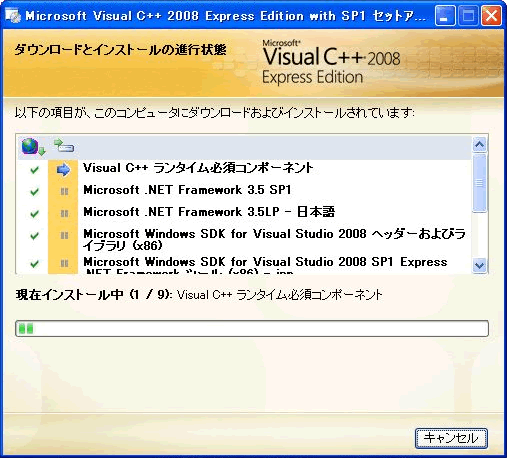
Task: Click the globe download column header icon
Action: coord(33,147)
